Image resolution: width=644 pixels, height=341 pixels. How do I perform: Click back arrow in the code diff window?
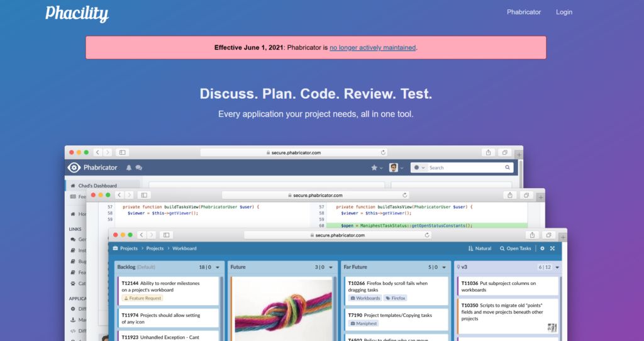click(119, 195)
